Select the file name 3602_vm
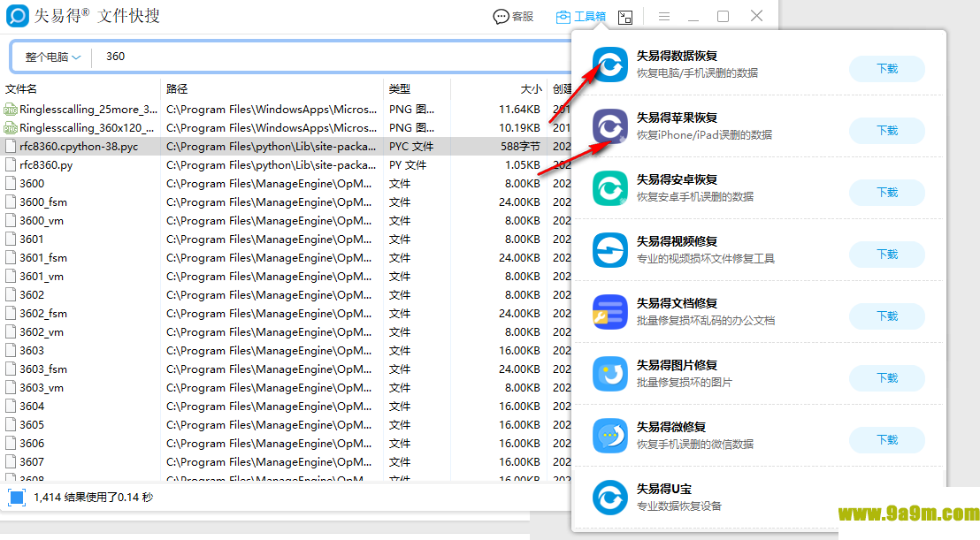The image size is (980, 540). (42, 332)
